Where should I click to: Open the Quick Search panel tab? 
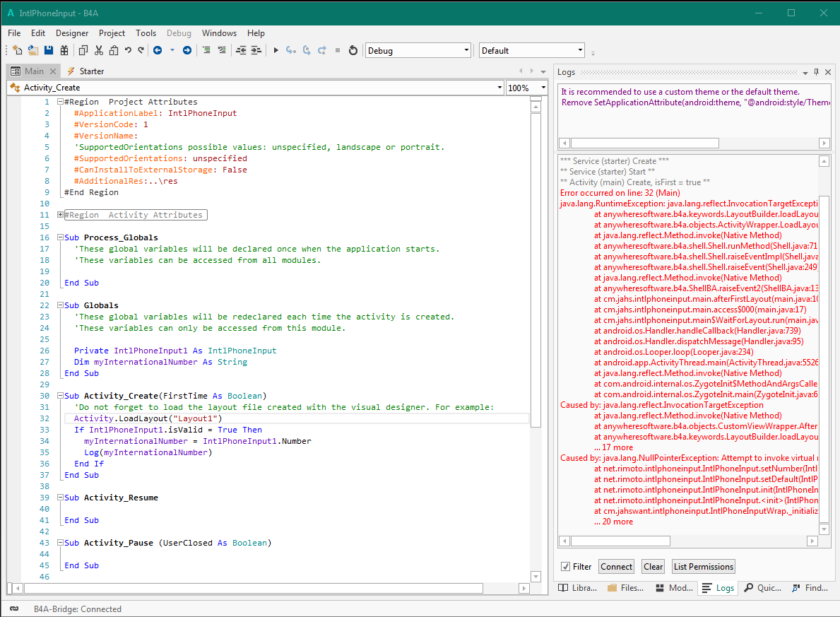point(762,587)
